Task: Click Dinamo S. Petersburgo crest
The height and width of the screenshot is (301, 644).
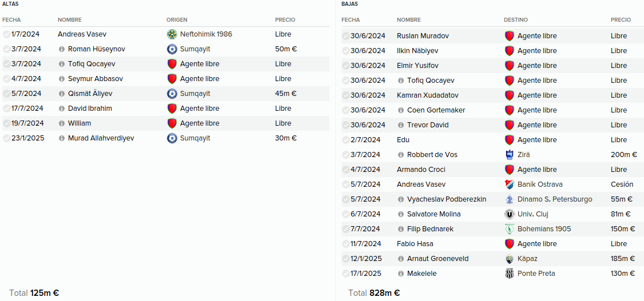Action: (509, 199)
